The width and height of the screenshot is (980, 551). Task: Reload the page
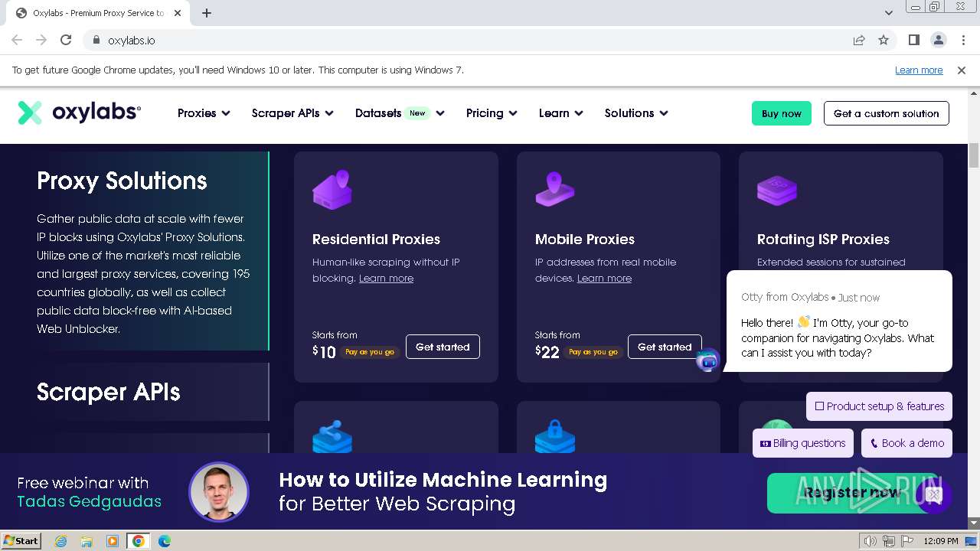[66, 40]
